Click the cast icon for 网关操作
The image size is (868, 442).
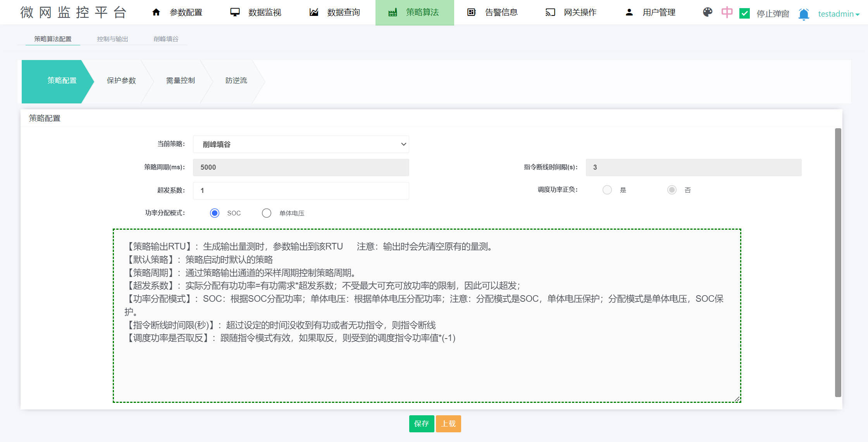(550, 12)
